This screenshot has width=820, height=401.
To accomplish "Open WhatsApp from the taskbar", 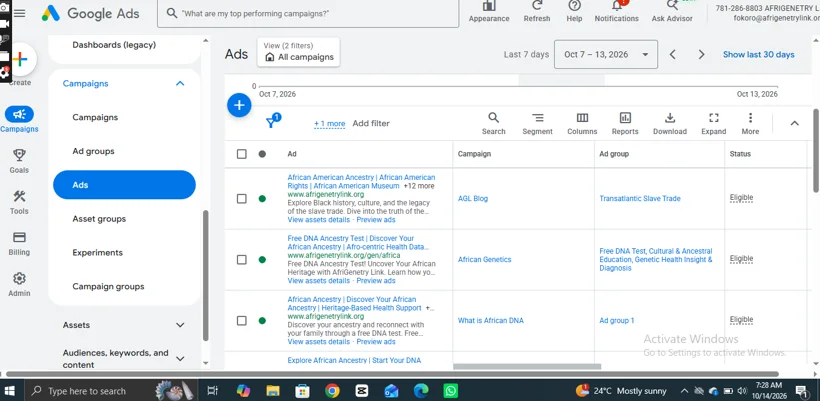I will tap(450, 391).
